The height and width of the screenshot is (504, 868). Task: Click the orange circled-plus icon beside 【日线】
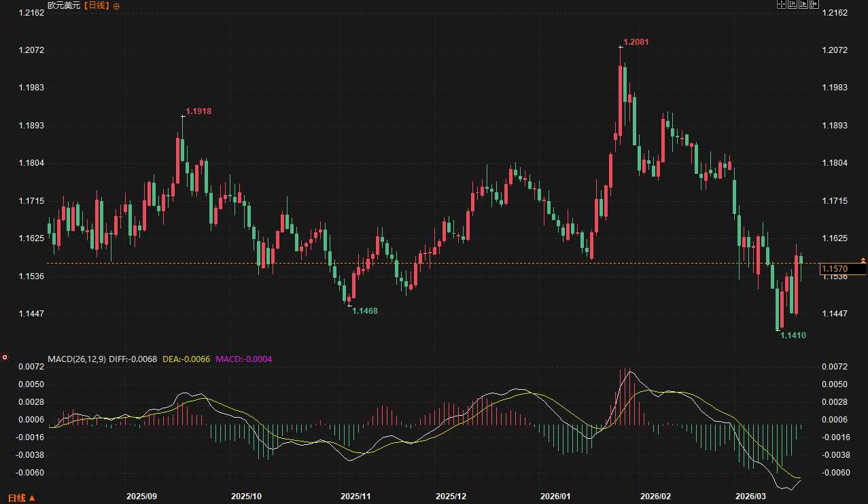116,6
